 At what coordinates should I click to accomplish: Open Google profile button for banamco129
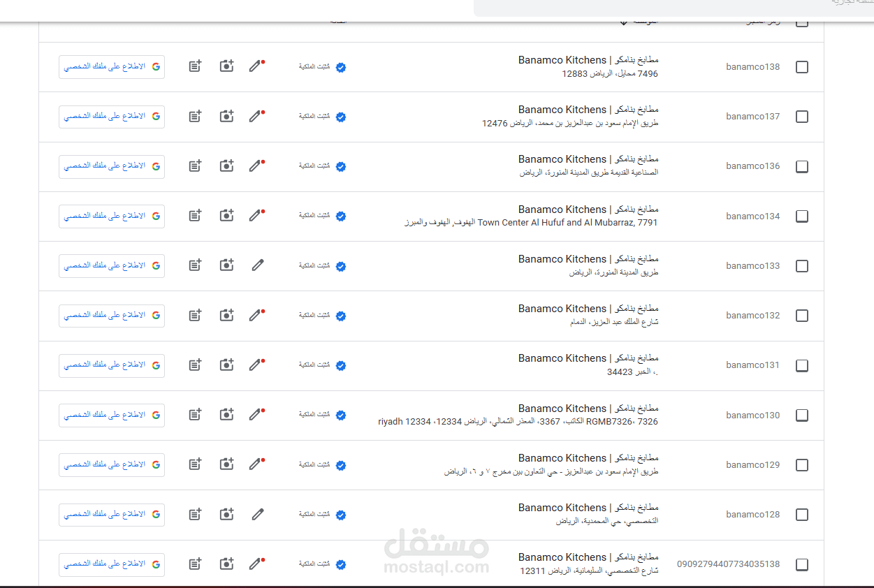coord(112,465)
